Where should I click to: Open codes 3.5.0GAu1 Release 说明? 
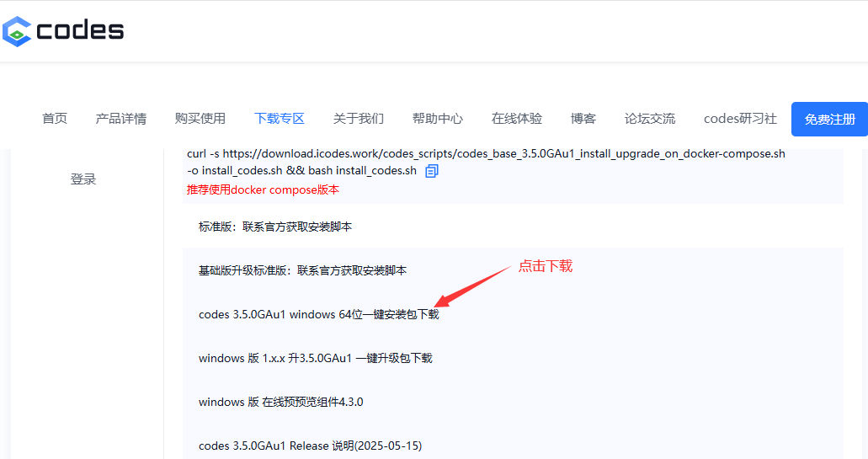click(x=311, y=446)
